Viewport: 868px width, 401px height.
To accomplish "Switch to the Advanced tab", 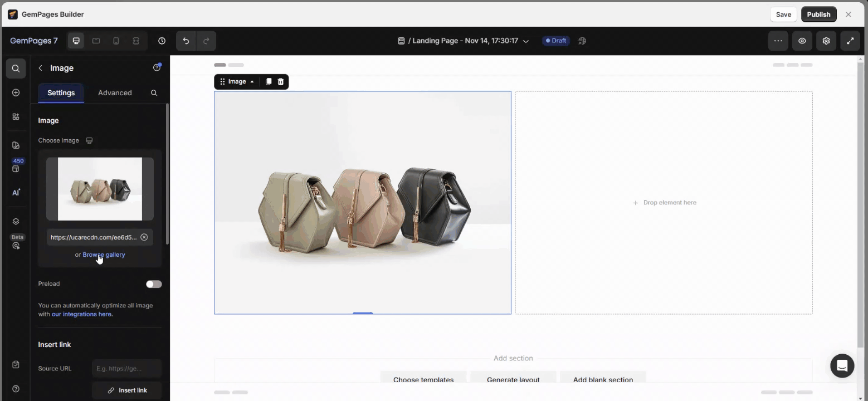I will coord(115,93).
